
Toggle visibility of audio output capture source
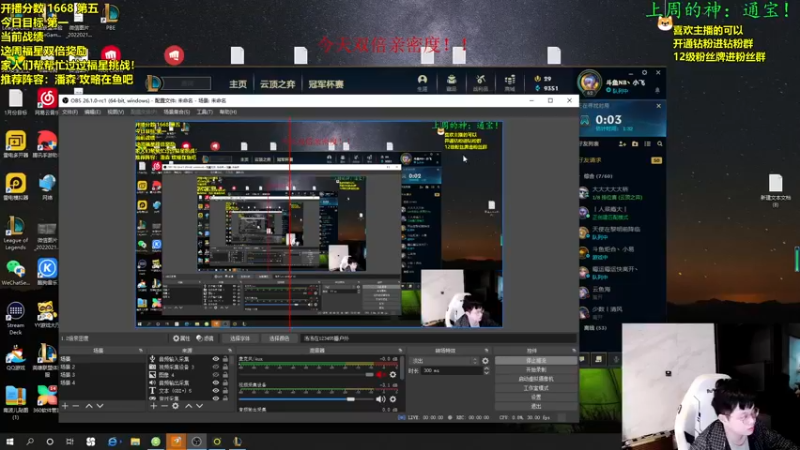[216, 383]
